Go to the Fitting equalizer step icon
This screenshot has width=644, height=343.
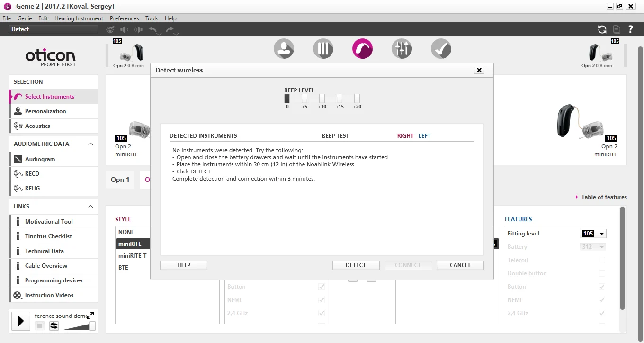pyautogui.click(x=402, y=49)
